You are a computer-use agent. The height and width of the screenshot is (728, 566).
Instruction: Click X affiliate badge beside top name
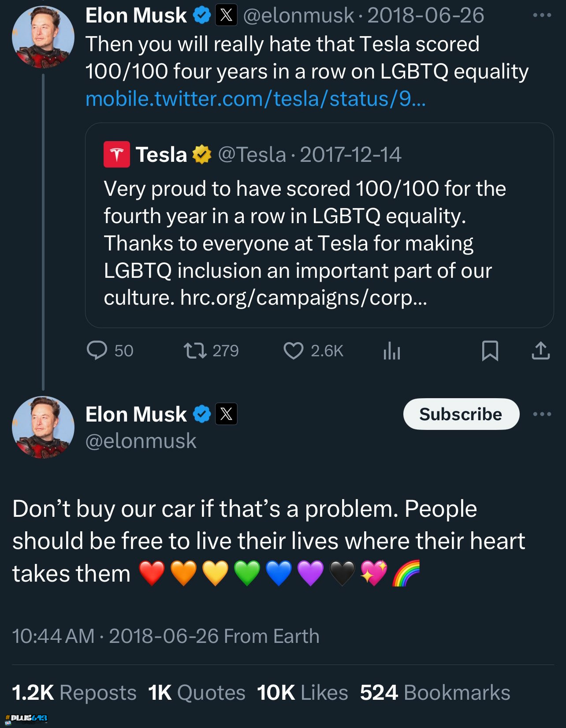[x=226, y=15]
